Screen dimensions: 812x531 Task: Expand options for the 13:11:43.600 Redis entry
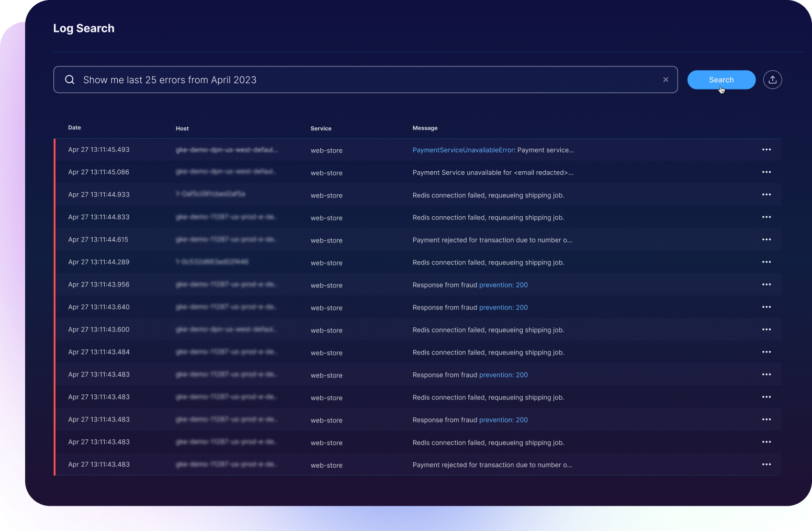tap(766, 329)
